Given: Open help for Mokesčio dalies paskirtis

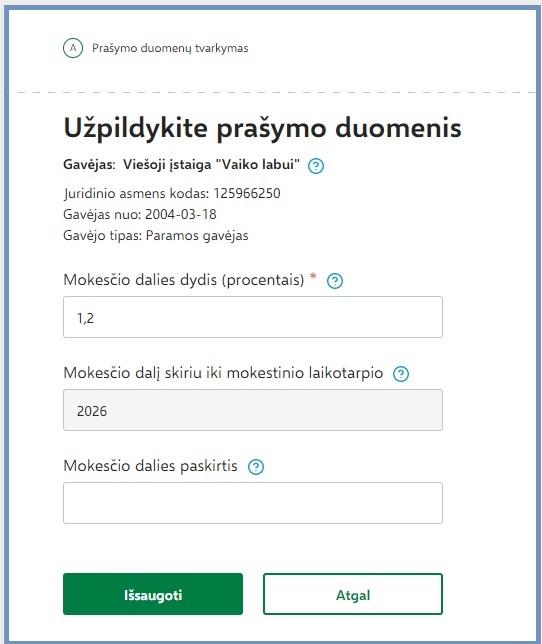Looking at the screenshot, I should (x=256, y=467).
